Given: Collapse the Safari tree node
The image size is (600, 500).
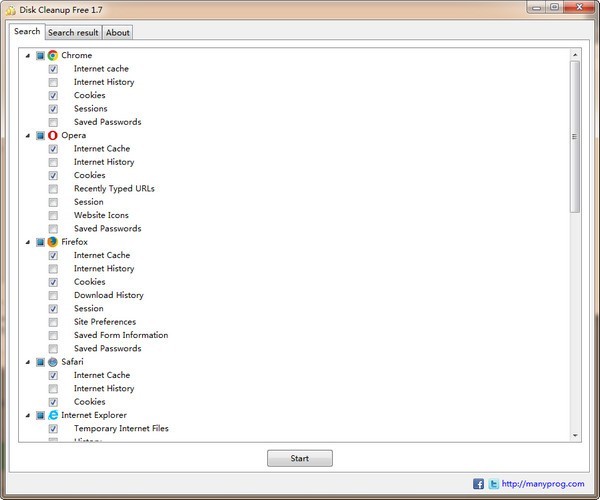Looking at the screenshot, I should (x=28, y=362).
